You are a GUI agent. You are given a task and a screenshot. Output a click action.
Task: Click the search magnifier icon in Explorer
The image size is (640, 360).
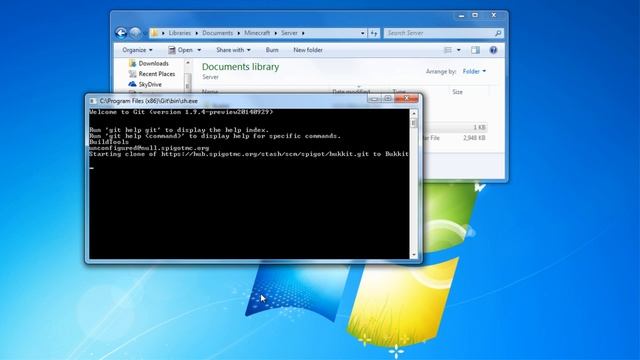(x=498, y=33)
